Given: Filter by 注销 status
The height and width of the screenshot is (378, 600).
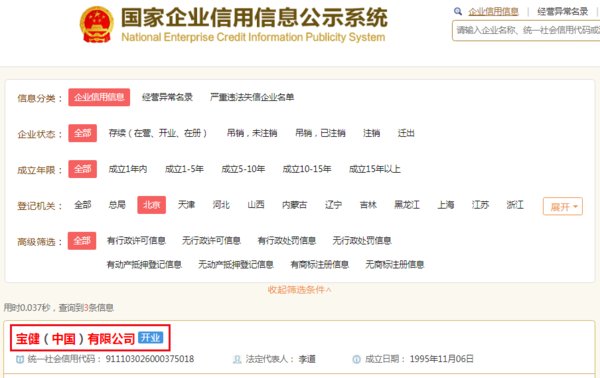Looking at the screenshot, I should point(372,133).
